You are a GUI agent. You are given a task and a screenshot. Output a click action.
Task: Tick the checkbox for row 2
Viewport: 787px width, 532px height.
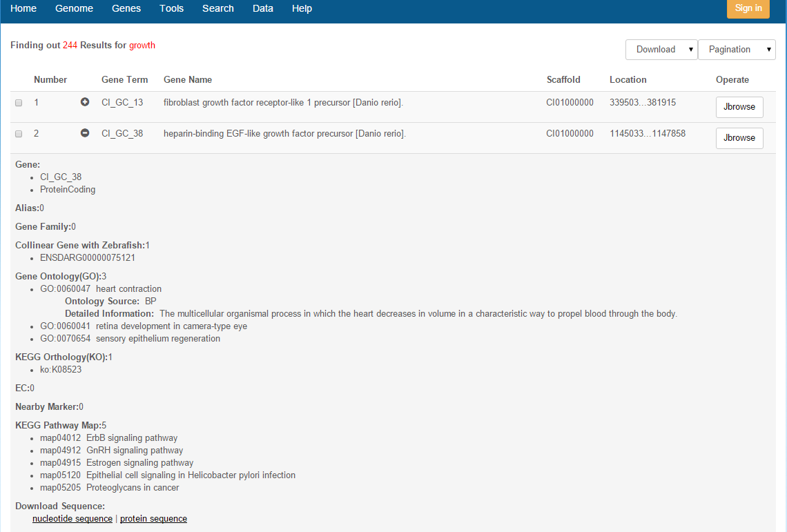tap(19, 134)
